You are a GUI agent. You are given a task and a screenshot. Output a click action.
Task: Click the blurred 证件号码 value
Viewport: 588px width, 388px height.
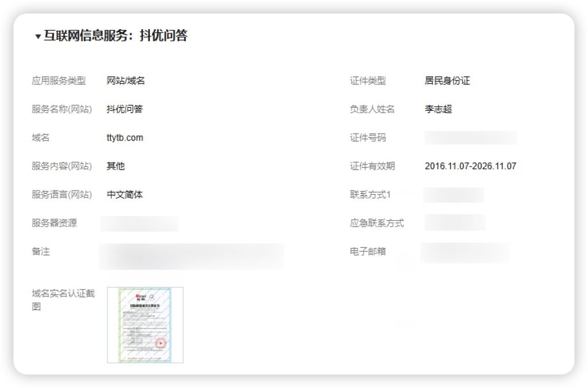tap(470, 138)
